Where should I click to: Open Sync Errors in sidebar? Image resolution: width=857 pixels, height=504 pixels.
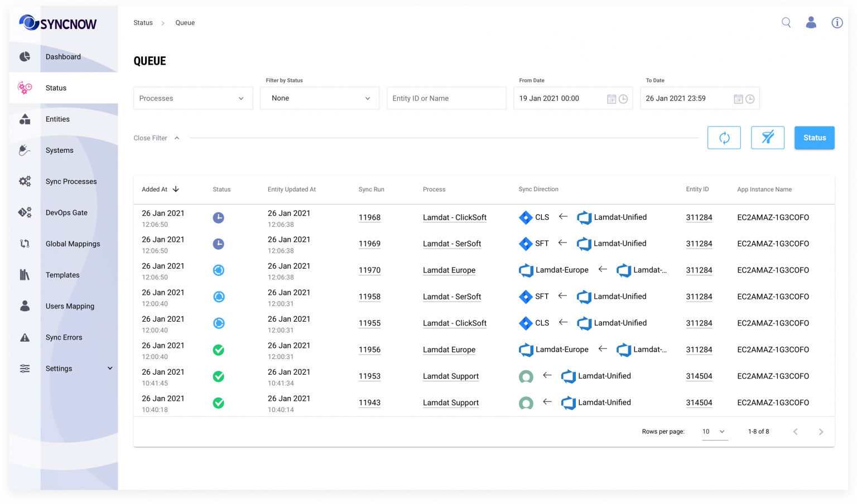tap(64, 337)
